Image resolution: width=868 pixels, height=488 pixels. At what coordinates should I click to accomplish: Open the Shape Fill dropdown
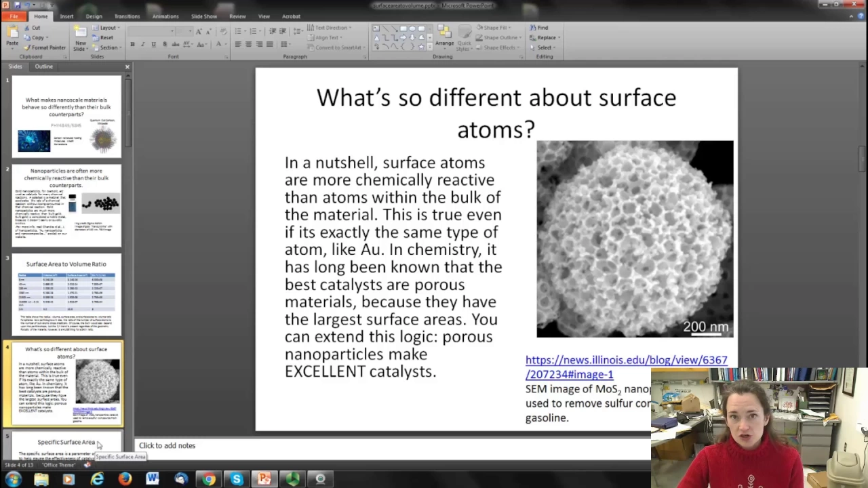coord(492,28)
